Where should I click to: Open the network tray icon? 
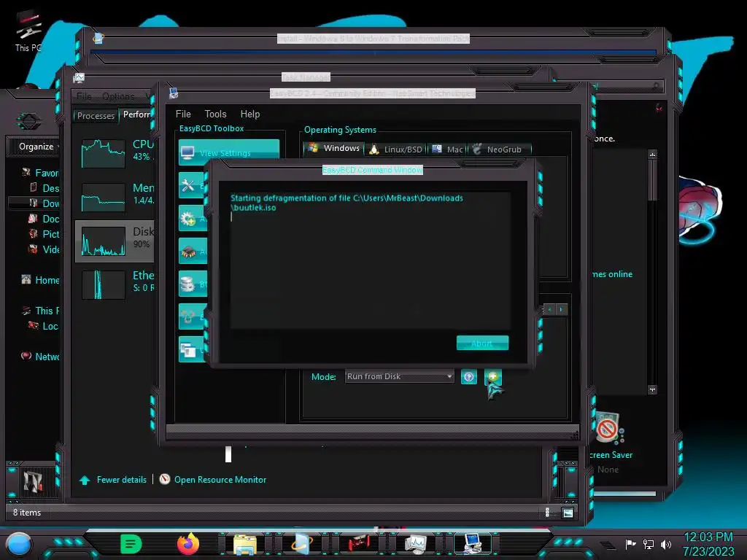tap(649, 544)
